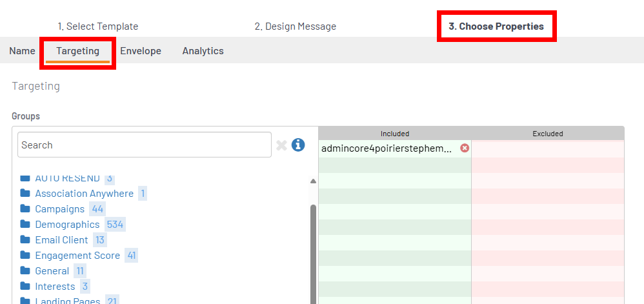Click the General folder icon
Image resolution: width=644 pixels, height=304 pixels.
pos(25,270)
